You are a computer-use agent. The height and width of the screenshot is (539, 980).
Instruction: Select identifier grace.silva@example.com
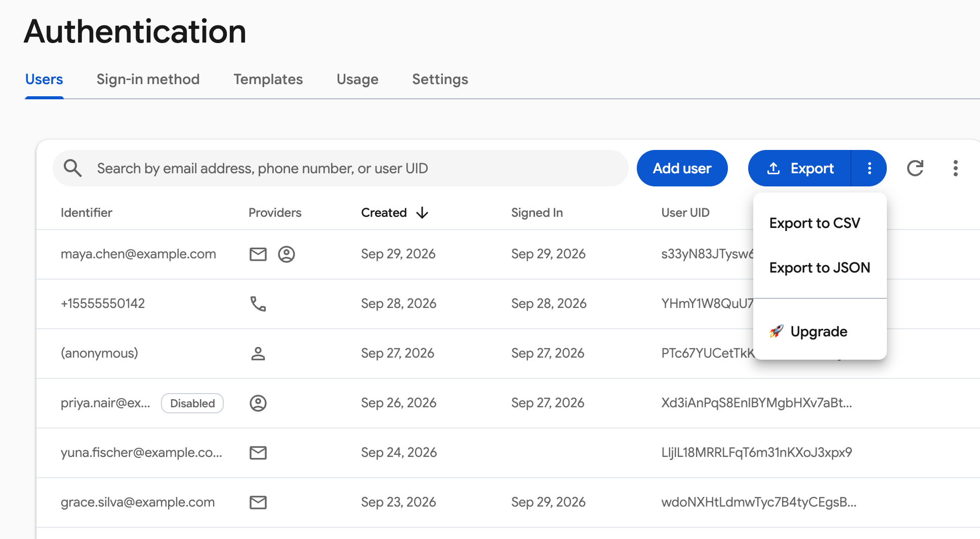point(138,502)
